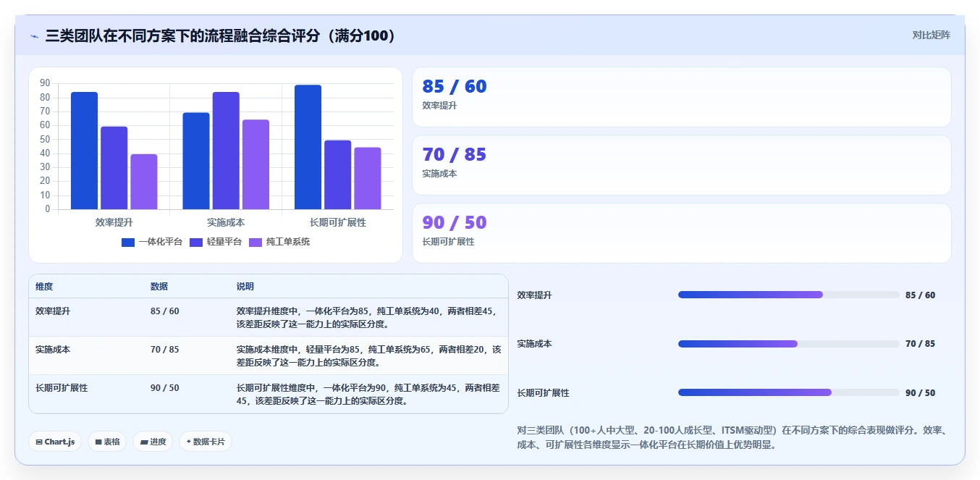Select the 效率提升 table row label
This screenshot has height=480, width=980.
53,311
